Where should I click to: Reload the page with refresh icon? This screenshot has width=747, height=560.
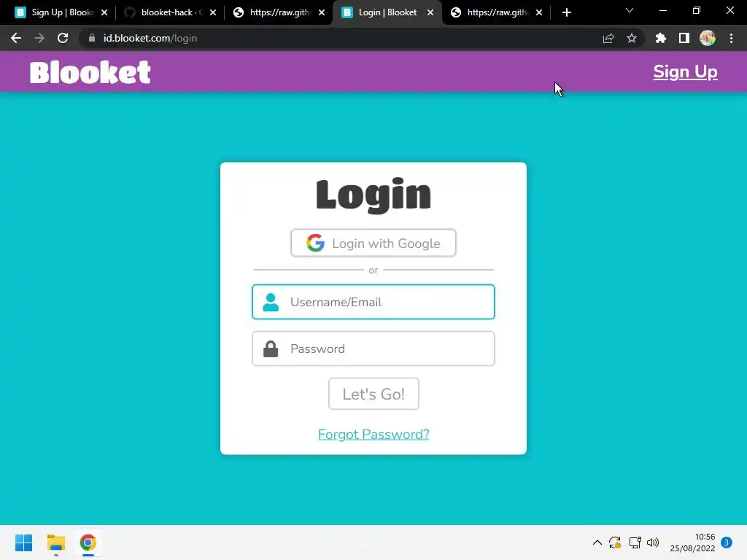coord(63,38)
